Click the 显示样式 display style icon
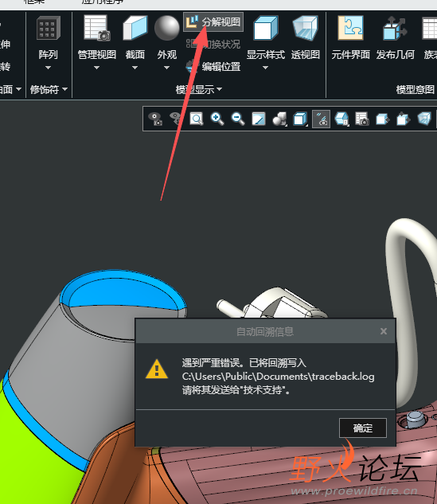The height and width of the screenshot is (504, 437). tap(265, 29)
